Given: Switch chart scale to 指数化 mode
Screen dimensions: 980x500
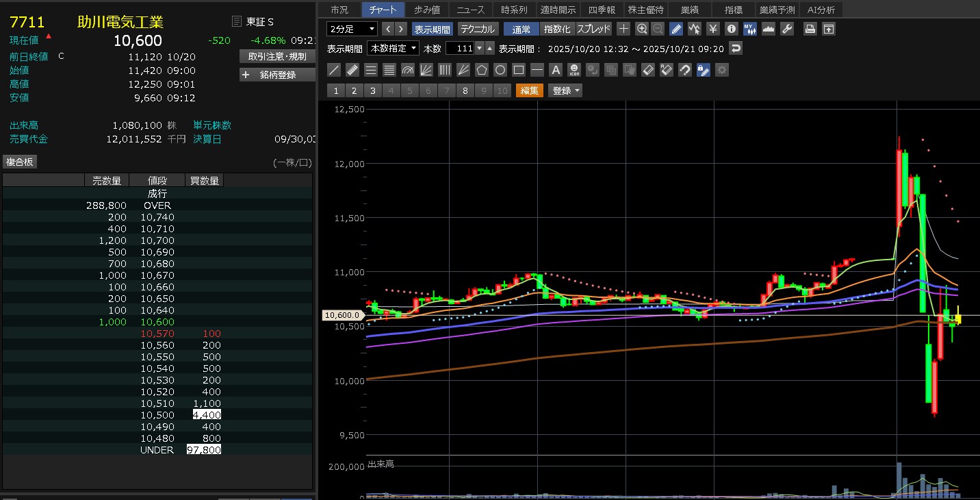Looking at the screenshot, I should [557, 29].
